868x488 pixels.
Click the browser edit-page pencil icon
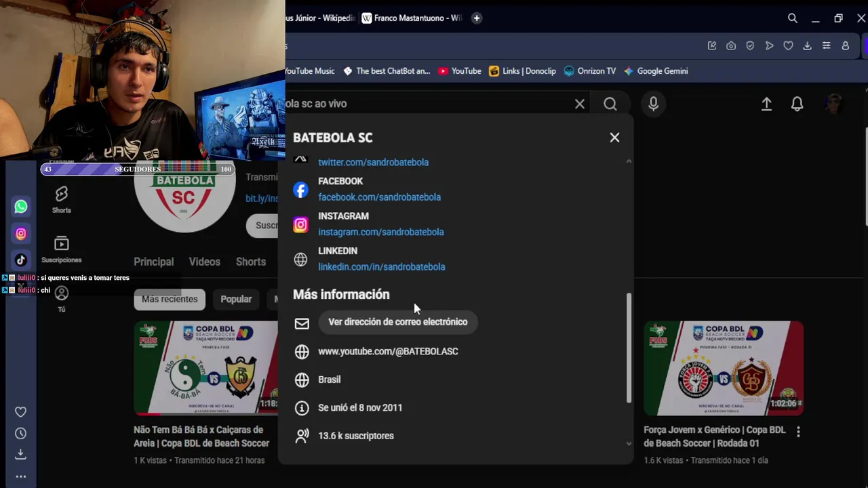point(712,46)
